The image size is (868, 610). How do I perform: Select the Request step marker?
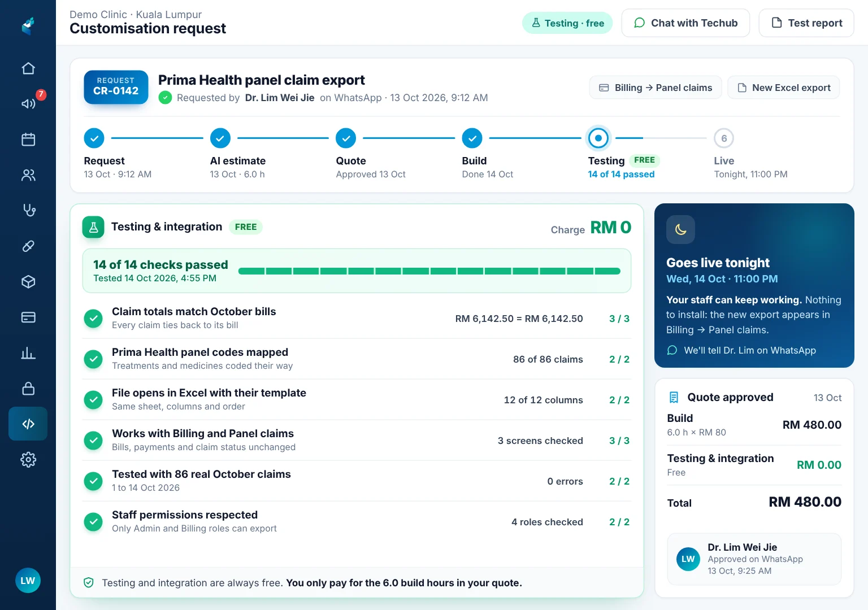(94, 138)
